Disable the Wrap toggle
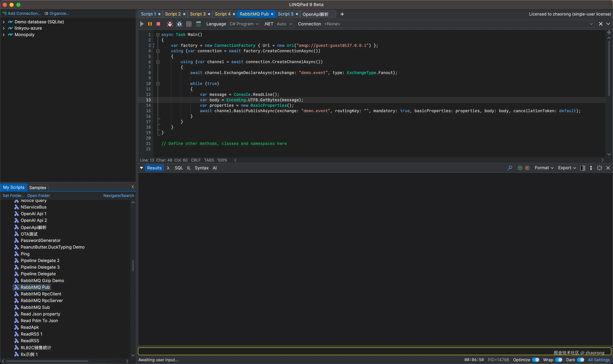This screenshot has height=364, width=613. coord(559,360)
